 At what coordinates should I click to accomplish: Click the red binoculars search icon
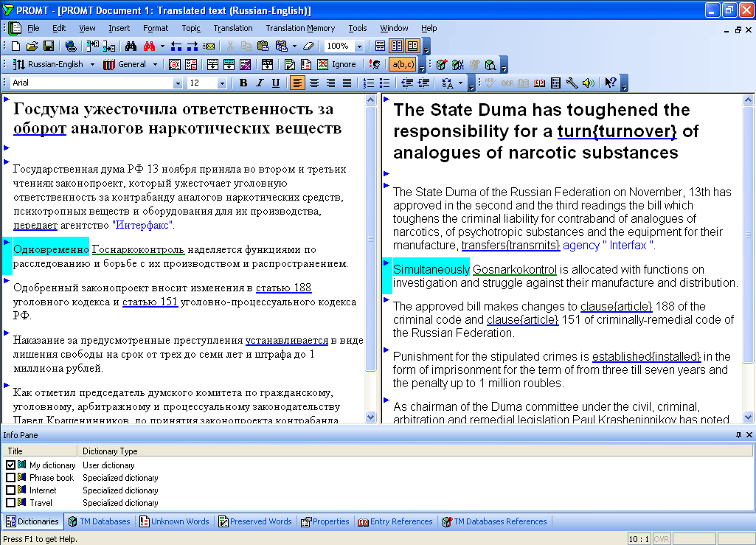(149, 46)
